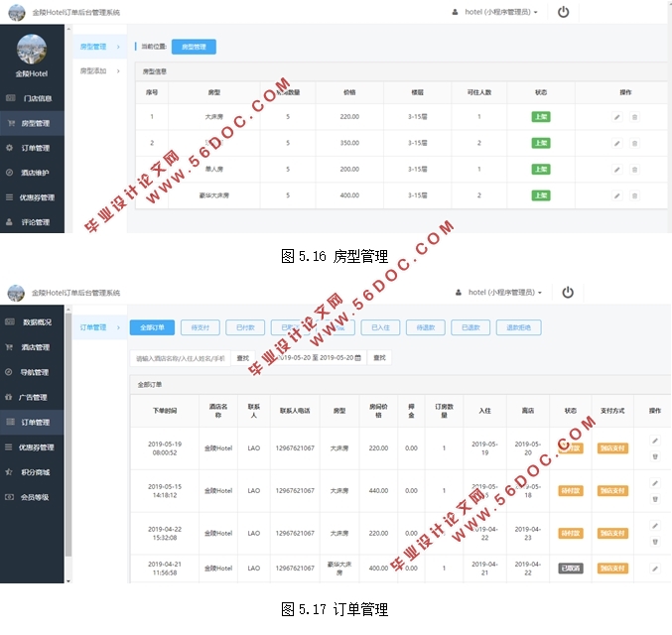Expand the 订单管理 submenu item in lower panel

96,327
